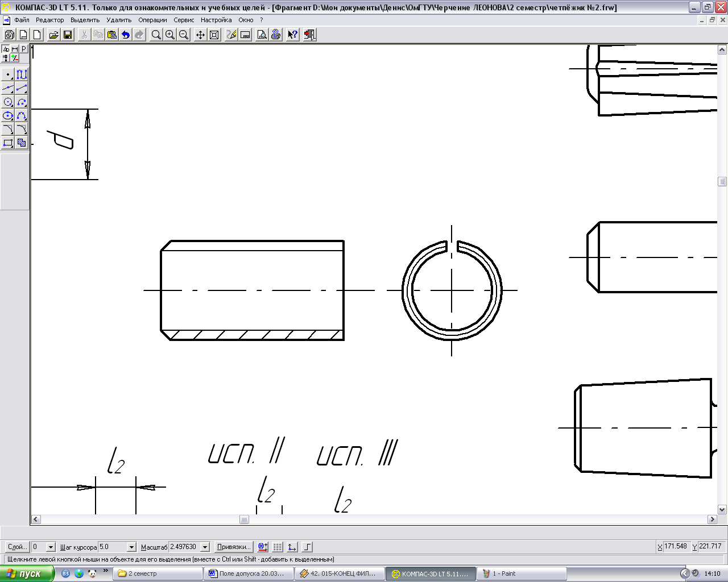
Task: Open the Windows пуск start button
Action: tap(27, 573)
